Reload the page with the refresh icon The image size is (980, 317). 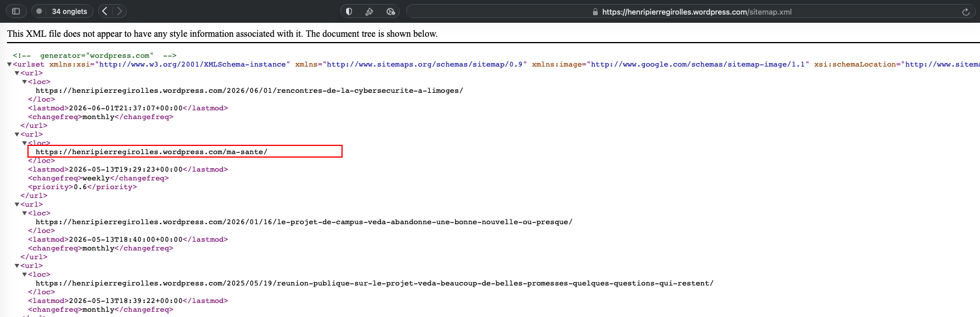966,12
